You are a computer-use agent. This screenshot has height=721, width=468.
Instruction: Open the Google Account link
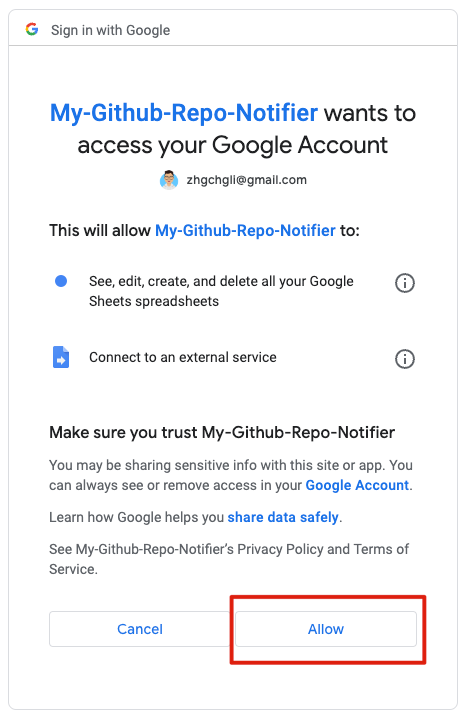(x=357, y=485)
